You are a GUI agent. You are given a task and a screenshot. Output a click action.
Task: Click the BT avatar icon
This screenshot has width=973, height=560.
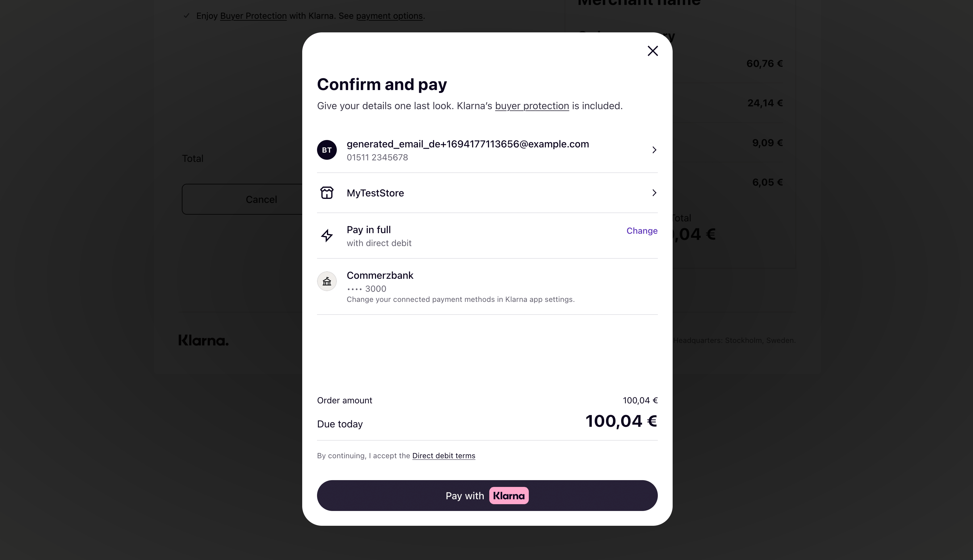(327, 150)
